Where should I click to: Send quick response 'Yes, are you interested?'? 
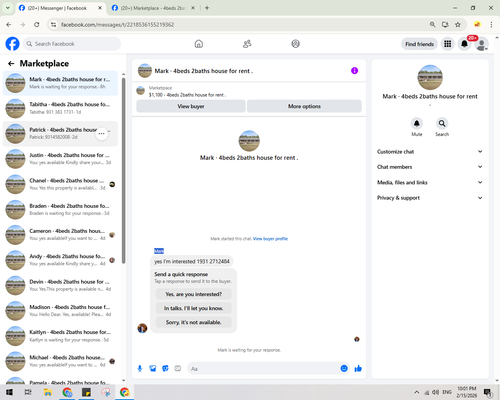coord(193,294)
